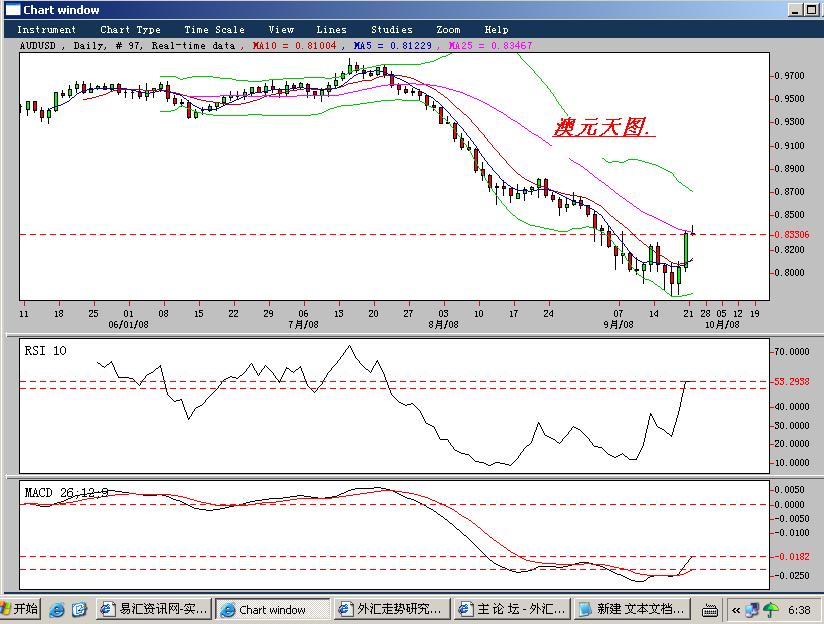
Task: Switch to 外汇走势研究 taskbar window
Action: (392, 609)
